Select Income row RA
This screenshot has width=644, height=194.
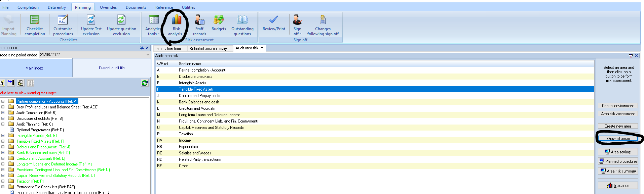pos(375,140)
